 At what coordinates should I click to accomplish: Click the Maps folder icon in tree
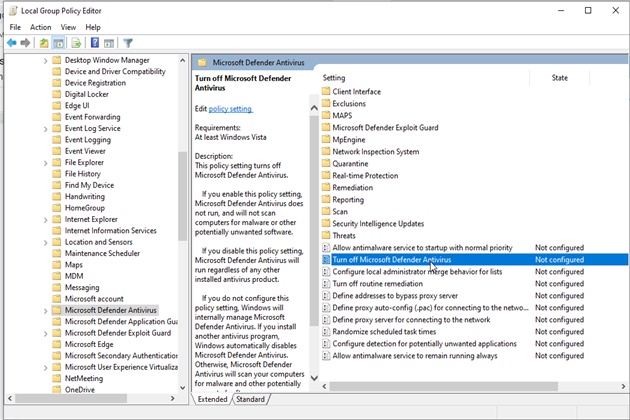57,264
